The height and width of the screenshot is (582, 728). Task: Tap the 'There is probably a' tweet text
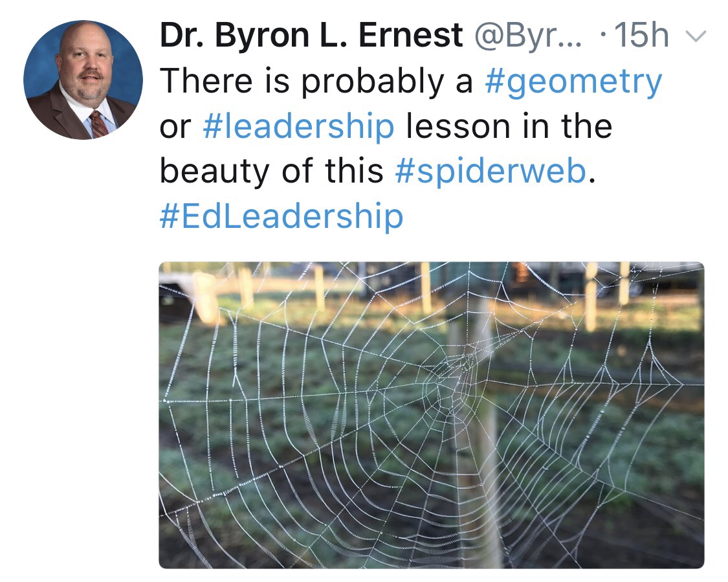[316, 82]
